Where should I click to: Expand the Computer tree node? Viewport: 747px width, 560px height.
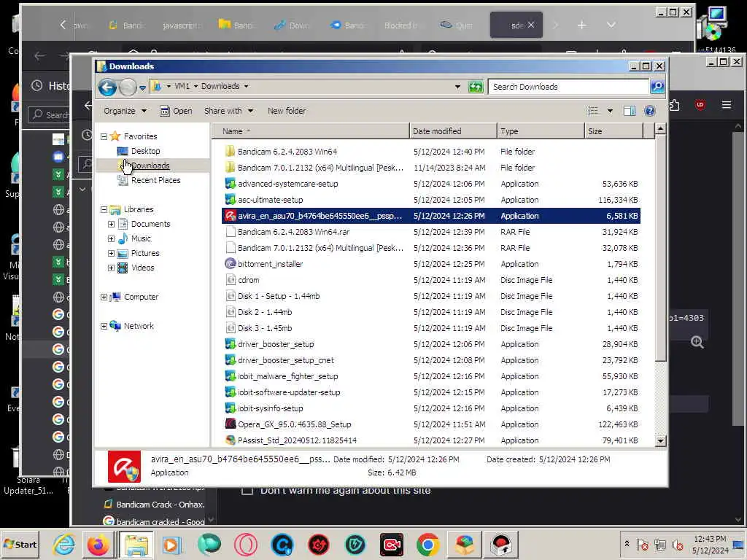point(104,297)
